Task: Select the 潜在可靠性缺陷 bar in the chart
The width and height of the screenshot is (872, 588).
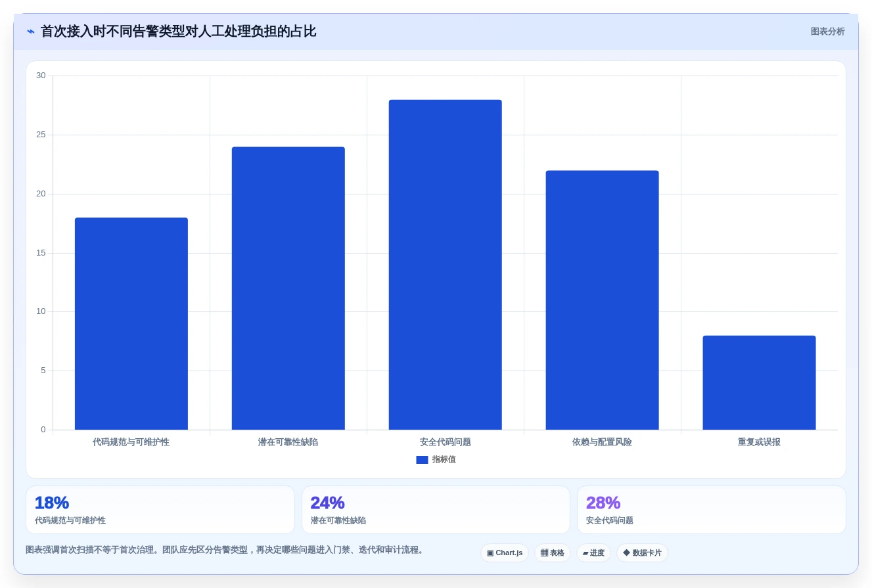Action: coord(288,288)
